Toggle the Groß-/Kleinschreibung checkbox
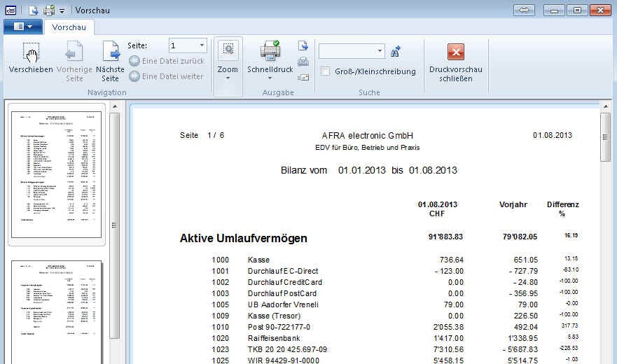 tap(326, 71)
